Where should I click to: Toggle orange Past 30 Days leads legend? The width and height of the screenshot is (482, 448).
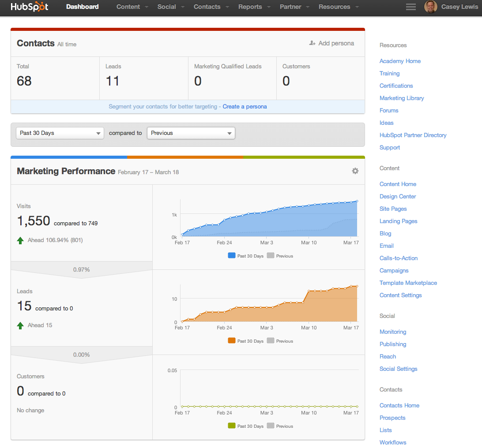pyautogui.click(x=232, y=340)
